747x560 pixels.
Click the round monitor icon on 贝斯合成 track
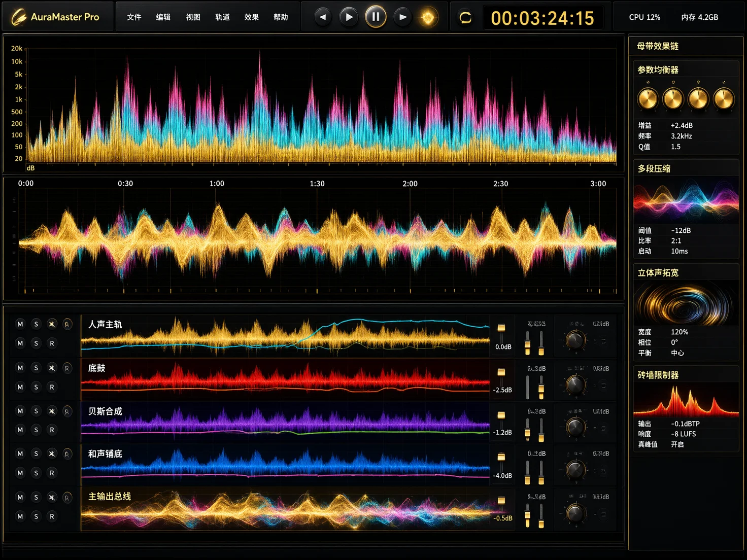tap(67, 411)
